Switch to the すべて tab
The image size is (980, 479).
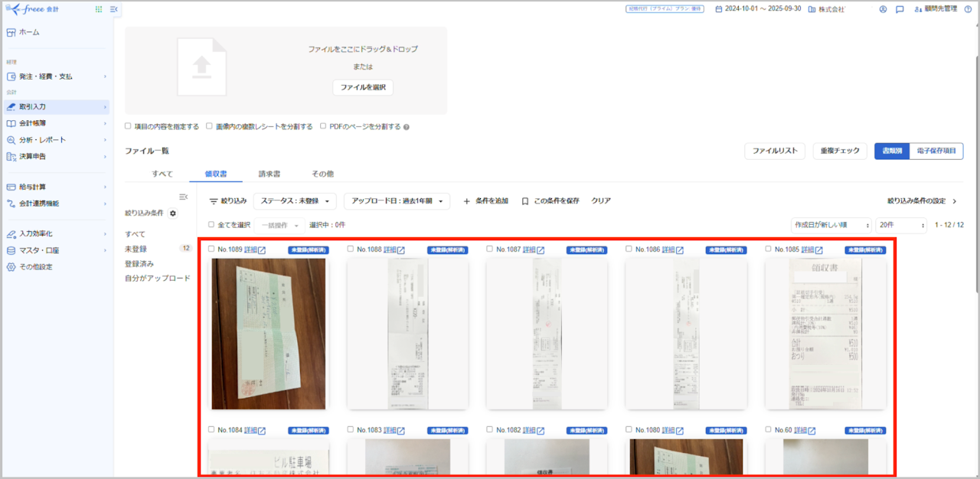click(x=162, y=174)
